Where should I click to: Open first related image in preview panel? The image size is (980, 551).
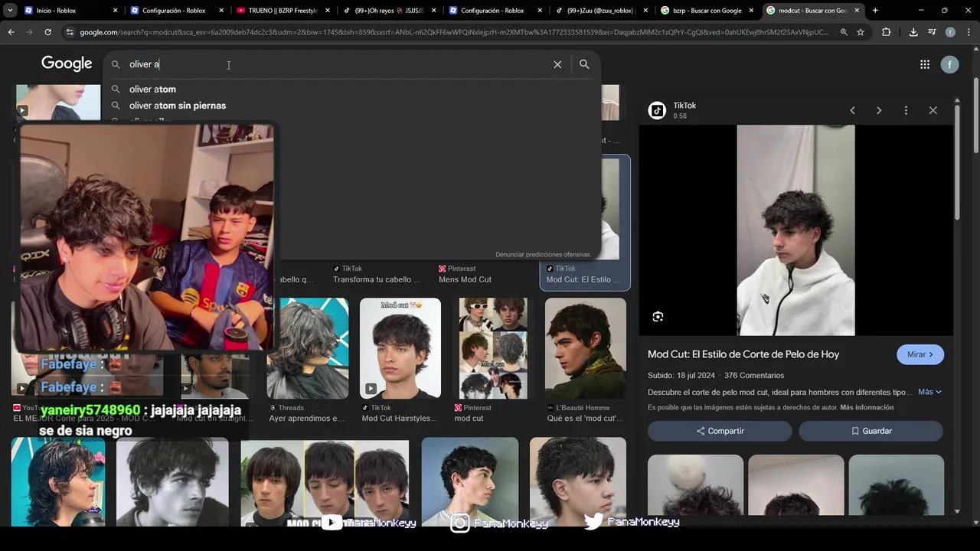coord(695,485)
